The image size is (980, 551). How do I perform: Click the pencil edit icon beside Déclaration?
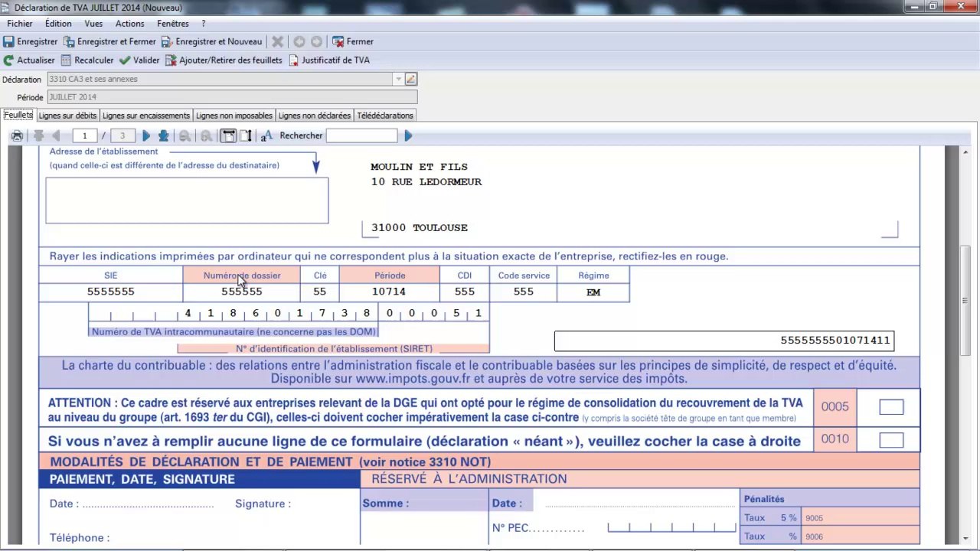pyautogui.click(x=411, y=79)
